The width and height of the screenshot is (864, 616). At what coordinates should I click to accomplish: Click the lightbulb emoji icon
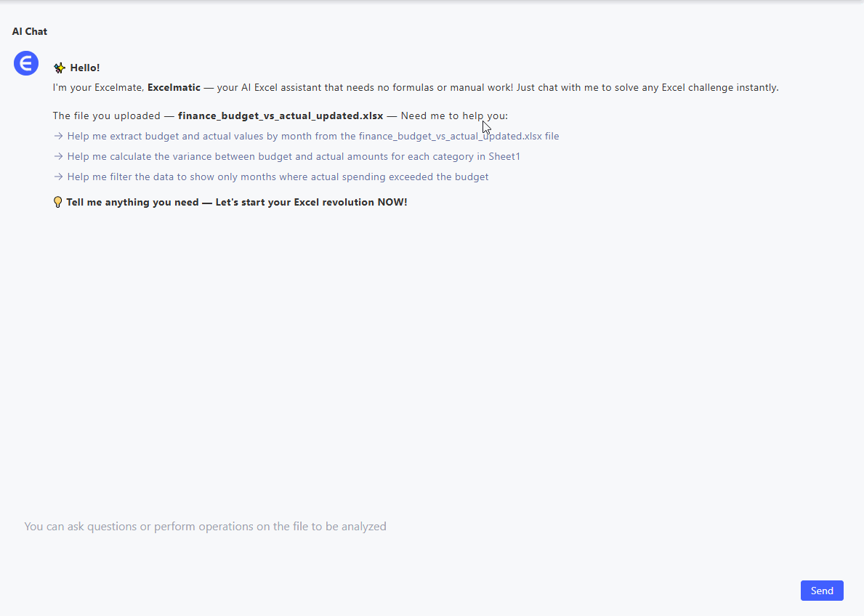(58, 202)
